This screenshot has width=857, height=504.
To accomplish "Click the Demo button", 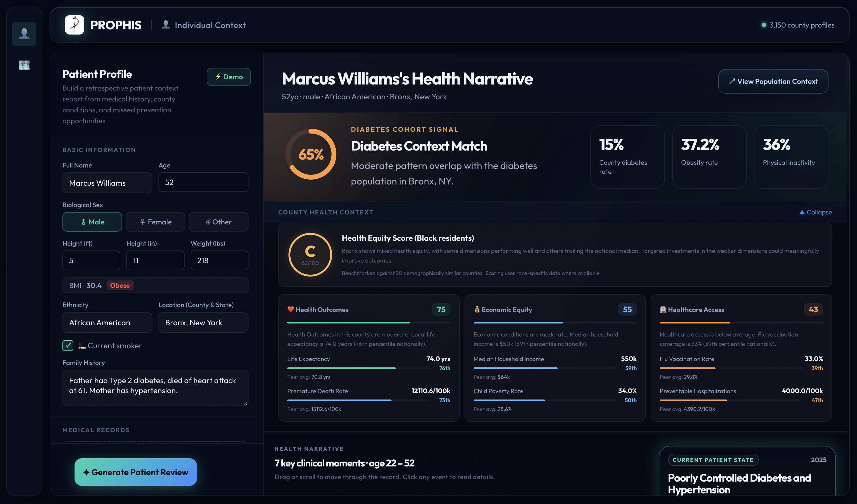I will pyautogui.click(x=228, y=77).
